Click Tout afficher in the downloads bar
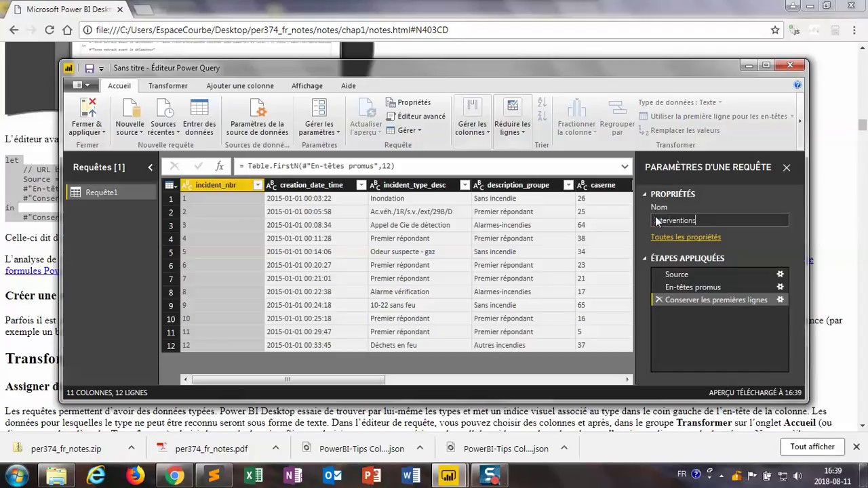The image size is (868, 488). tap(812, 447)
